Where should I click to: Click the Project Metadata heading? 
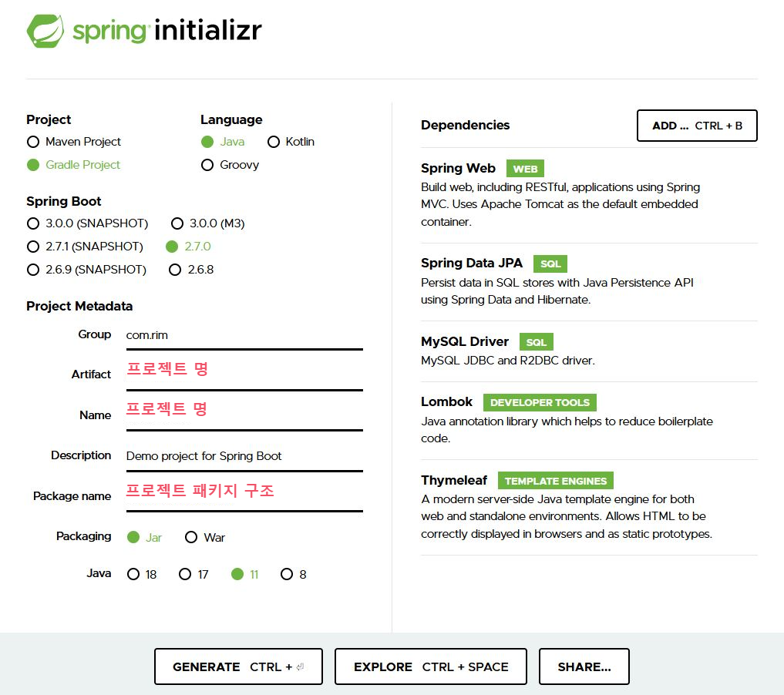point(79,307)
